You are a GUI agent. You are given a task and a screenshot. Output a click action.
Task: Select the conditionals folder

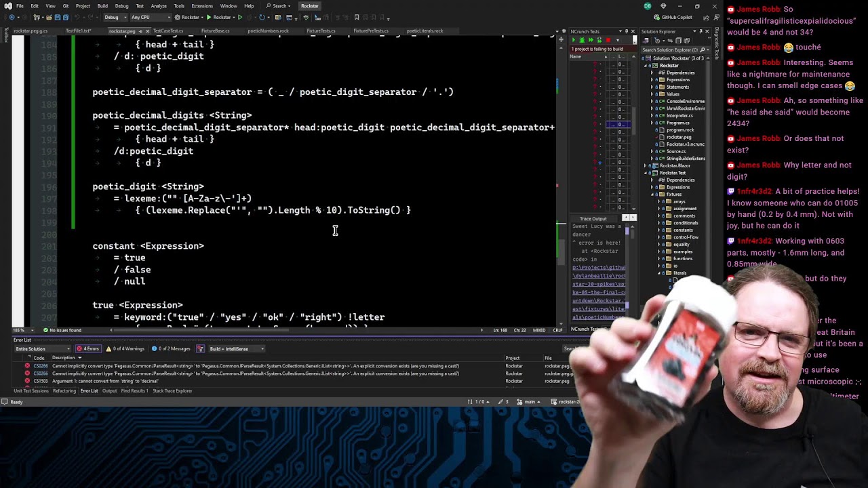pyautogui.click(x=686, y=223)
